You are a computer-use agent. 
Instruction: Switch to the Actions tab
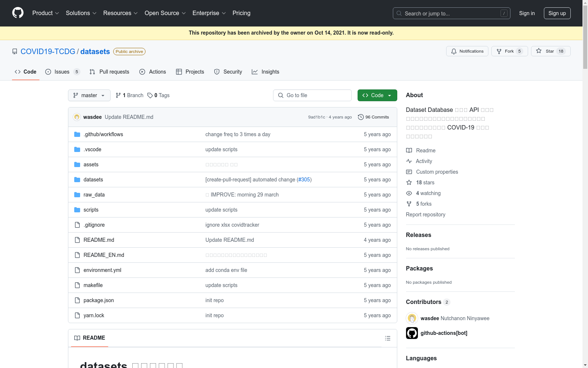(153, 72)
